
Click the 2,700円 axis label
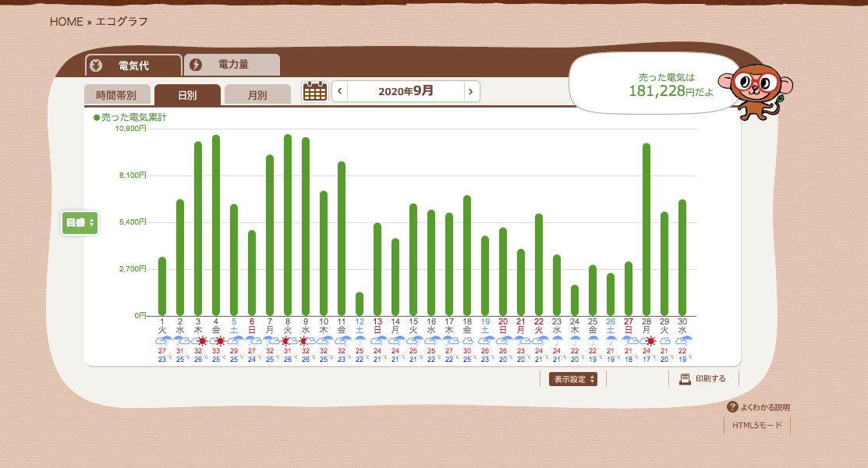(133, 268)
